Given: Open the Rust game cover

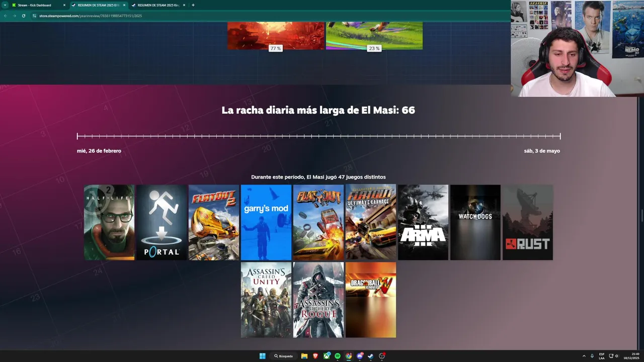Looking at the screenshot, I should (528, 222).
